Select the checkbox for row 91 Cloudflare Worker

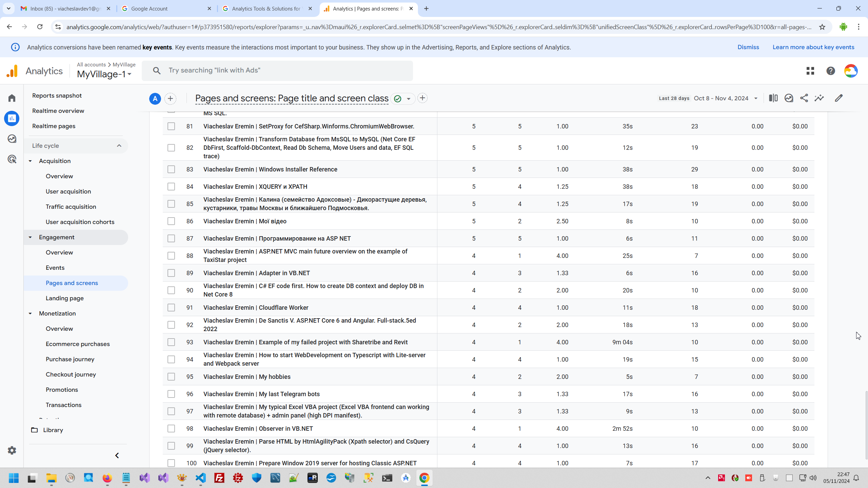point(171,308)
